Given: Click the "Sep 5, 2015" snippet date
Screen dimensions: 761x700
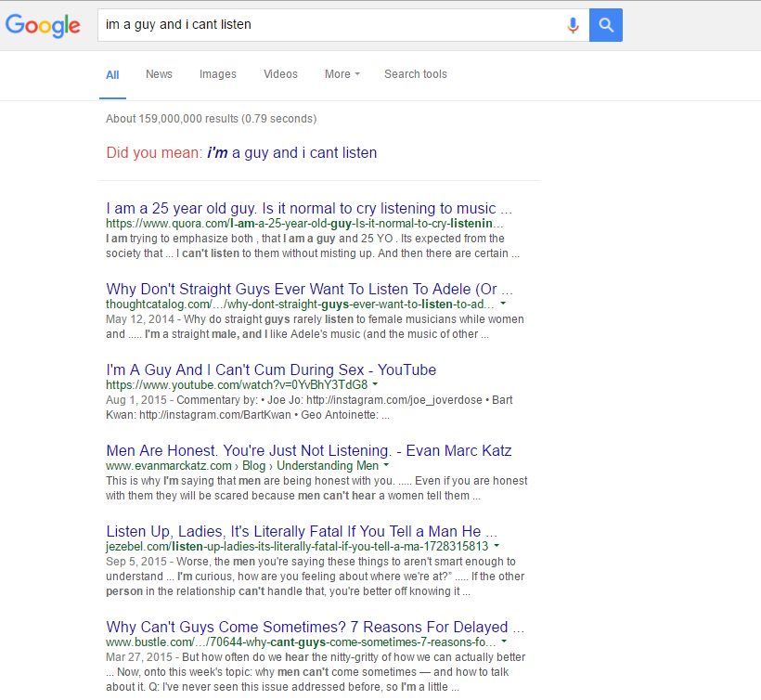Looking at the screenshot, I should point(136,562).
